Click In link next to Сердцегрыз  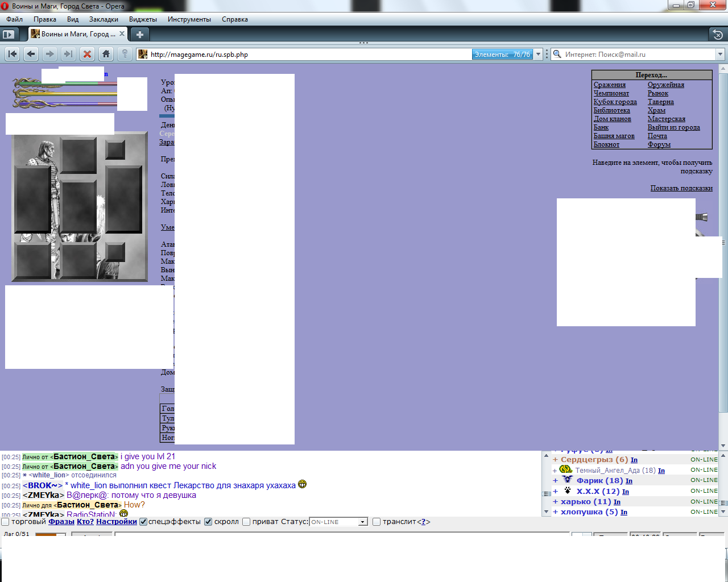634,460
